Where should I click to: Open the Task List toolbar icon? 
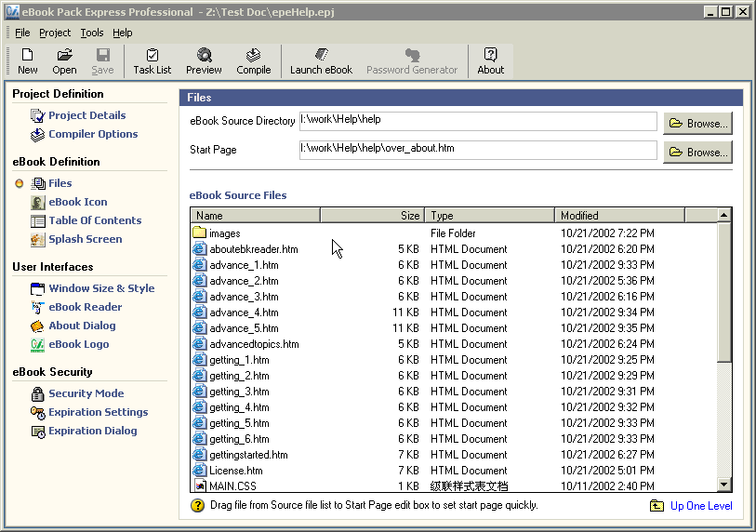(x=152, y=61)
